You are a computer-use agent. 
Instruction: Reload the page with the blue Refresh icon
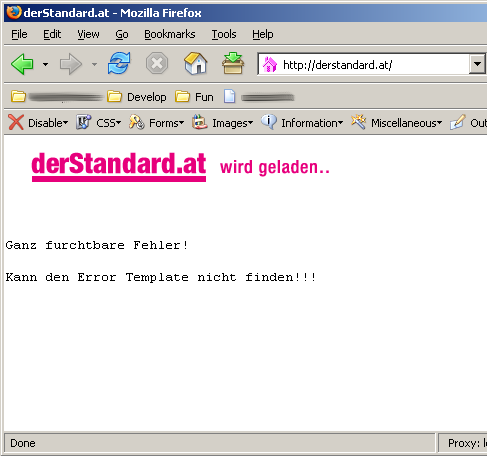(119, 63)
